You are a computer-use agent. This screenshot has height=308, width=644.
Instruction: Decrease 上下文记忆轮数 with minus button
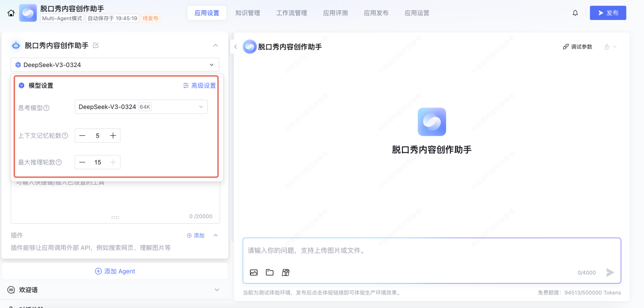(82, 136)
